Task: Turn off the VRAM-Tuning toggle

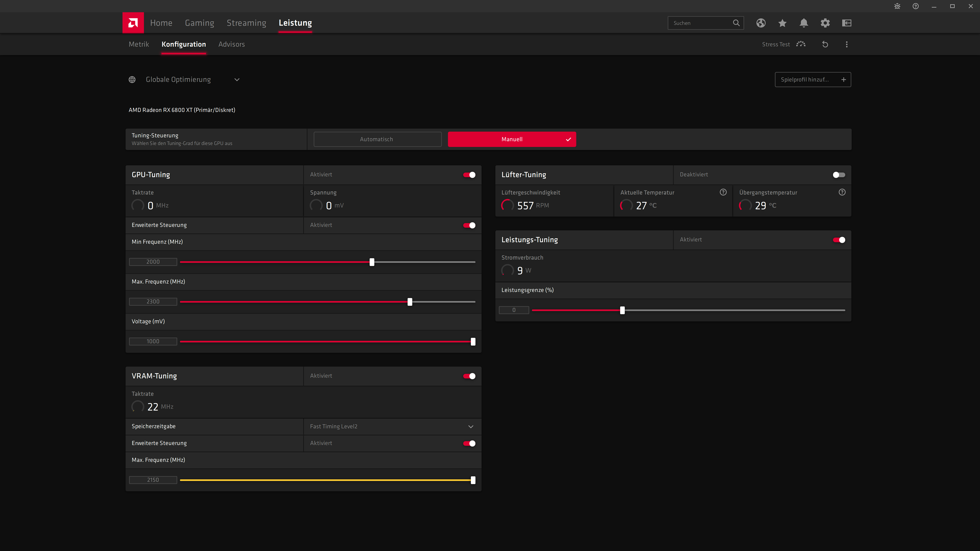Action: (x=469, y=376)
